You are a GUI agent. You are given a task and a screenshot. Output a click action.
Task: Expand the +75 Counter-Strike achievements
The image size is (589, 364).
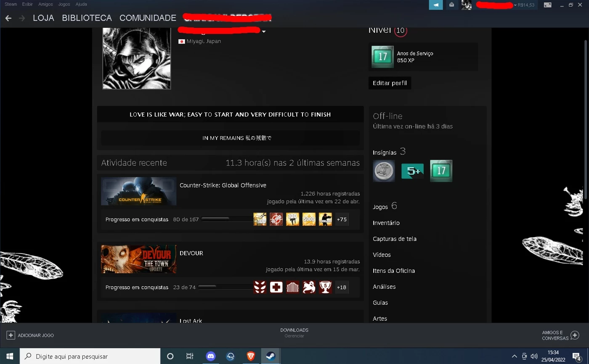coord(342,219)
